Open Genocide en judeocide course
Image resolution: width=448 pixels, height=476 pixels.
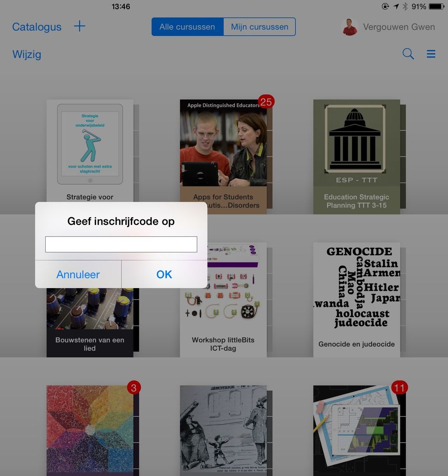tap(357, 297)
